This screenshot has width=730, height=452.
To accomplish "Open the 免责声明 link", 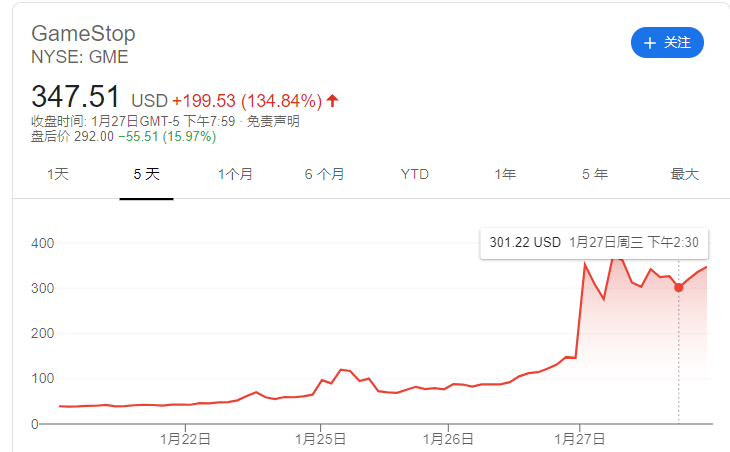I will pos(273,121).
